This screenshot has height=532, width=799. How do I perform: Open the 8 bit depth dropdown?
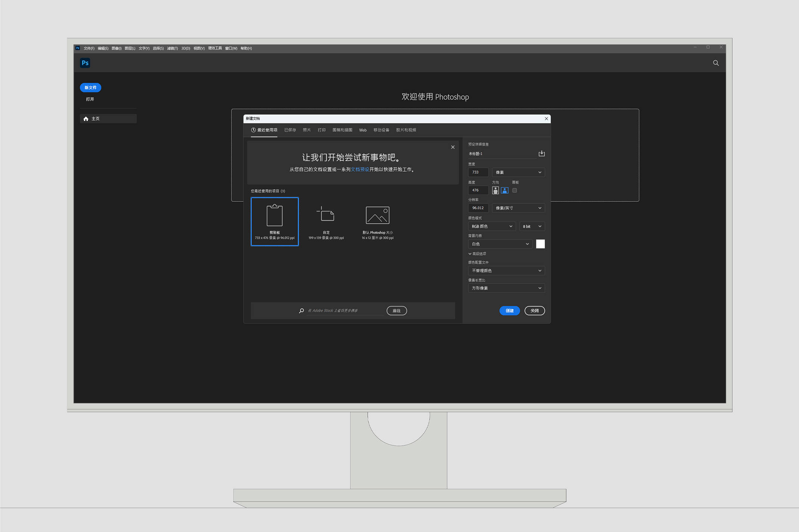(x=532, y=226)
